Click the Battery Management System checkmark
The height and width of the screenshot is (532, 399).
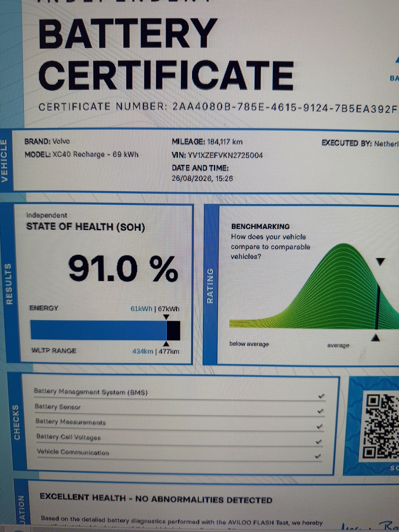coord(321,396)
